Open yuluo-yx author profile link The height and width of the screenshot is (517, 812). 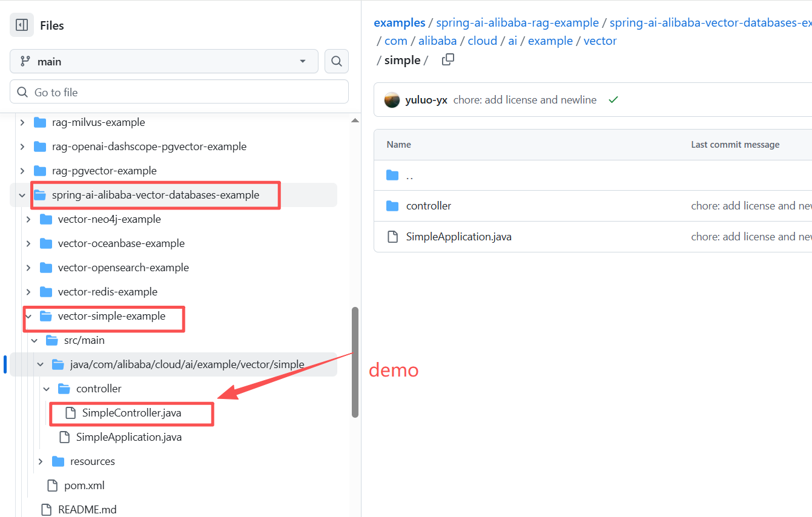coord(426,100)
